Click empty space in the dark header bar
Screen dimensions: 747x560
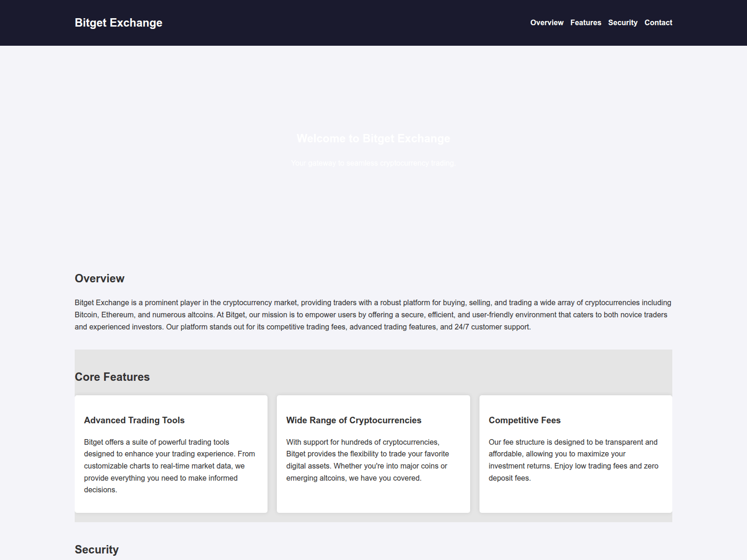[x=345, y=23]
